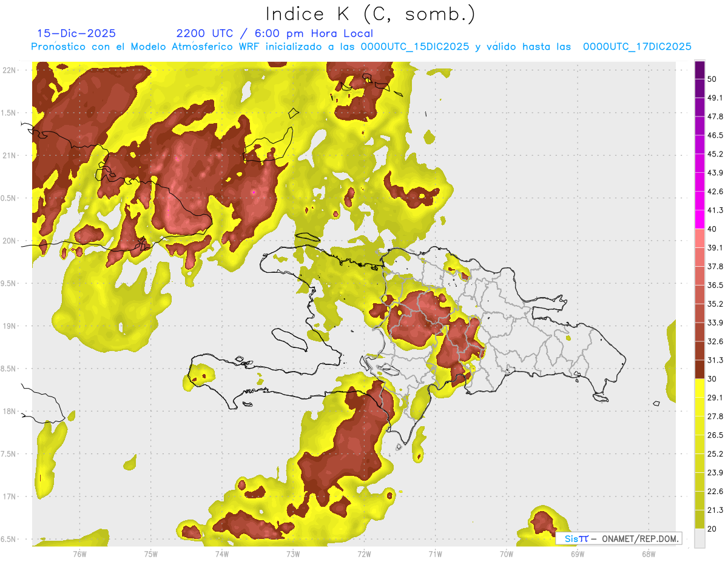Click the 'ONAMET/REP.DOM.' credit label
Image resolution: width=728 pixels, height=562 pixels.
(639, 538)
